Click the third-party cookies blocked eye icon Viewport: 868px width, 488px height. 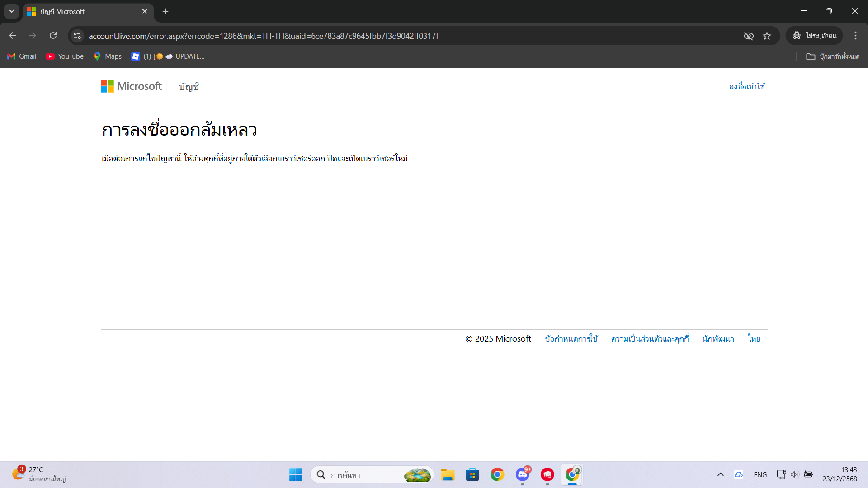tap(749, 36)
